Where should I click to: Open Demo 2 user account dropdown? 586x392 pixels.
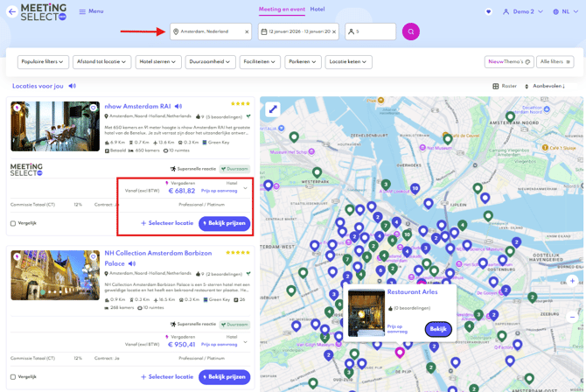coord(522,11)
